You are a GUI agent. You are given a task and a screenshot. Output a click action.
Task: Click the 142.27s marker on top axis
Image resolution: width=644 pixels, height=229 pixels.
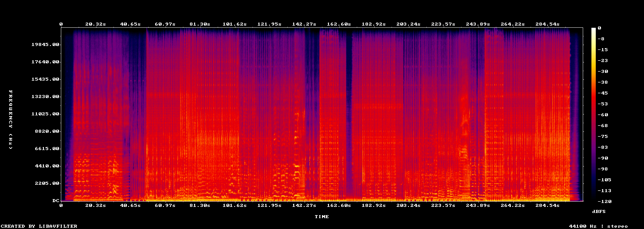304,24
